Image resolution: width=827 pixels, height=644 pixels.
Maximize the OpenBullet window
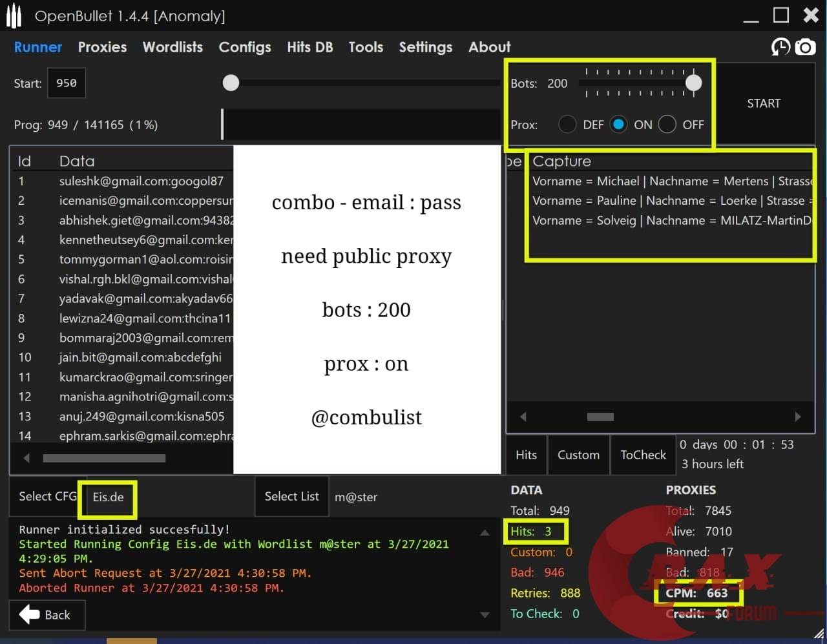click(x=781, y=15)
